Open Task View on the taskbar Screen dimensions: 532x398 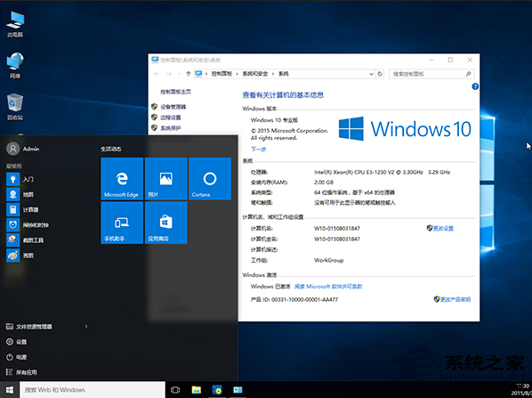pyautogui.click(x=175, y=390)
